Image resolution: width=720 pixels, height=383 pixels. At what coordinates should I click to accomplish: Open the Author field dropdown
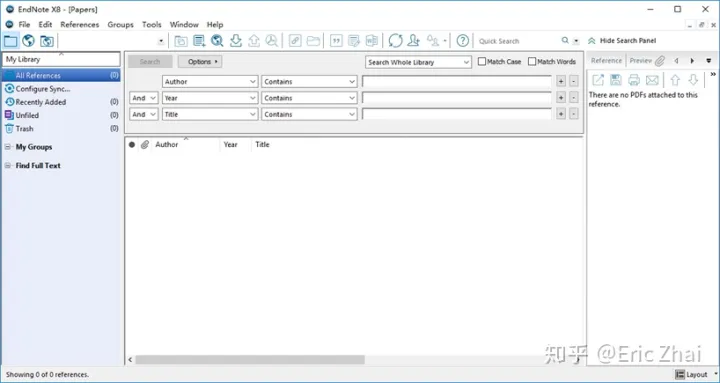[x=210, y=82]
